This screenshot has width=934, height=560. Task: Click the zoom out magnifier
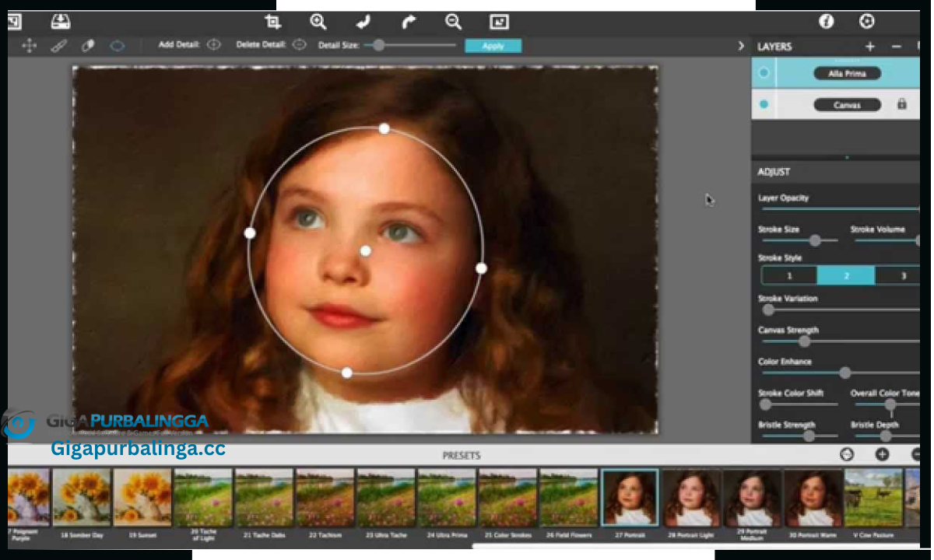click(454, 22)
